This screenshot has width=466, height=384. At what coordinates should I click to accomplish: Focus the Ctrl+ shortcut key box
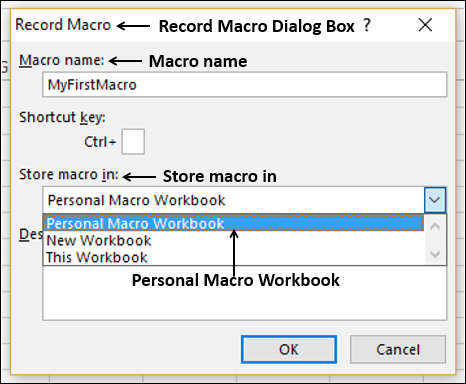[133, 142]
